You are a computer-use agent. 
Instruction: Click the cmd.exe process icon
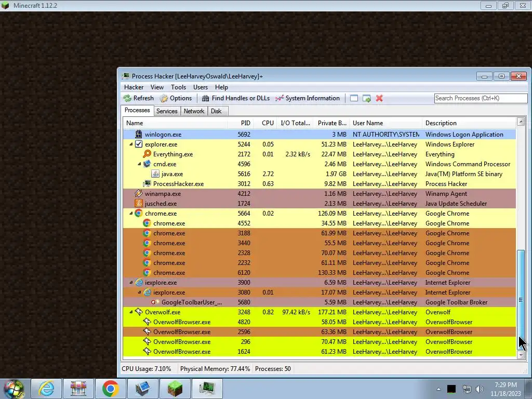tap(147, 164)
